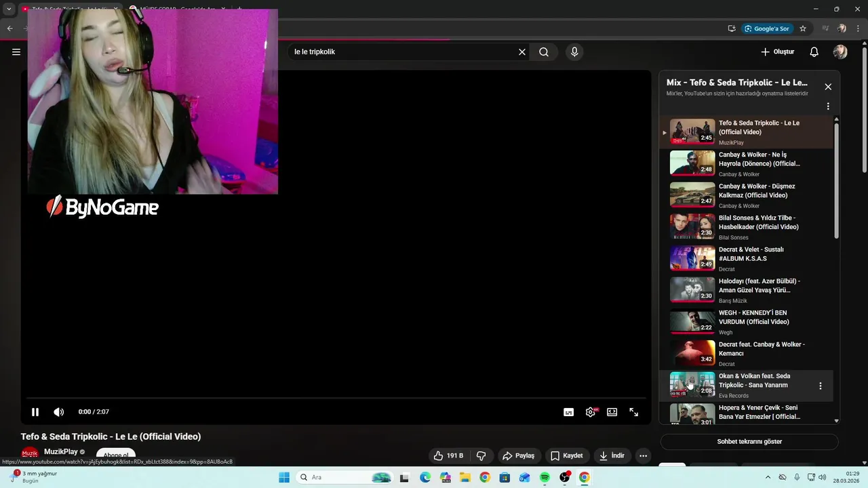Viewport: 868px width, 488px height.
Task: Select Canbay & Wolker - Düşmez Kalkmaz title
Action: 757,190
